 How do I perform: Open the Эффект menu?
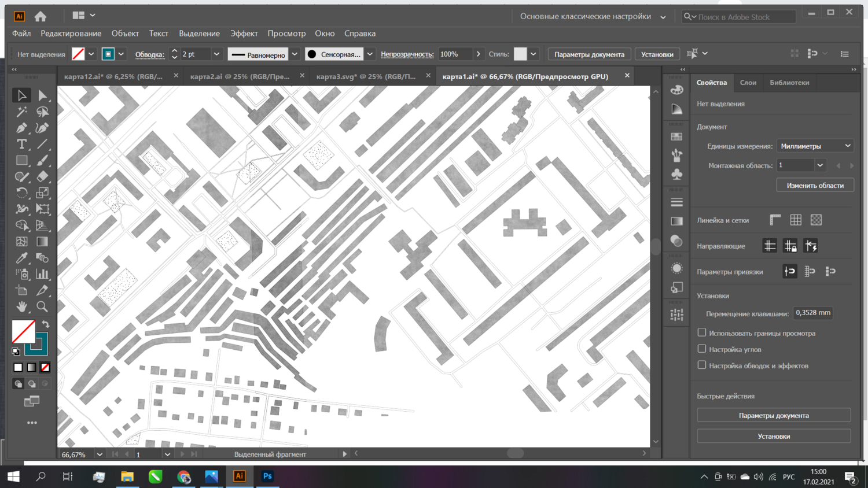[x=244, y=34]
